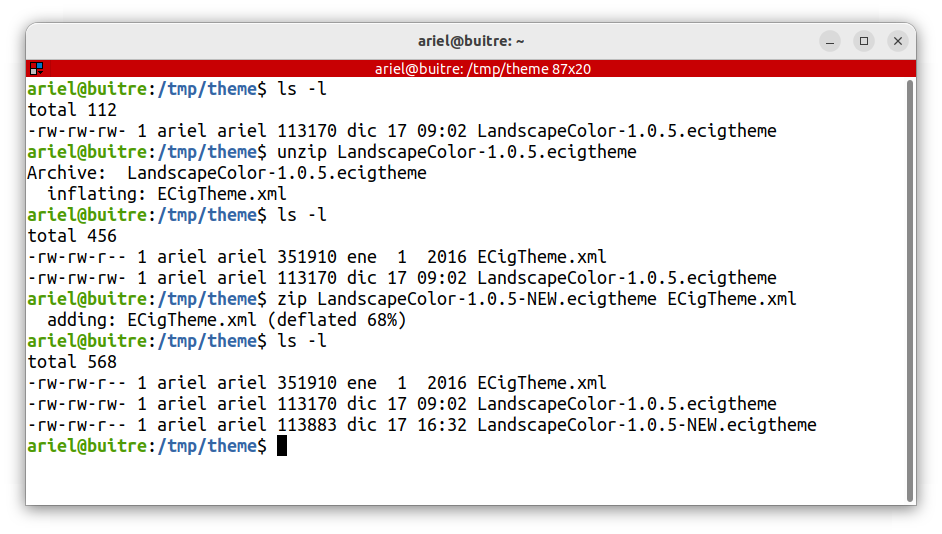Image resolution: width=942 pixels, height=534 pixels.
Task: Click the red /tmp/theme 87x20 terminal titlebar
Action: tap(482, 69)
